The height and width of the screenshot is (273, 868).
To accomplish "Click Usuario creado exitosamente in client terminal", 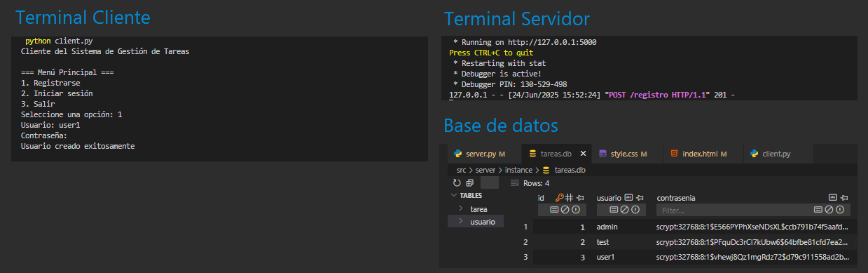I will coord(78,146).
